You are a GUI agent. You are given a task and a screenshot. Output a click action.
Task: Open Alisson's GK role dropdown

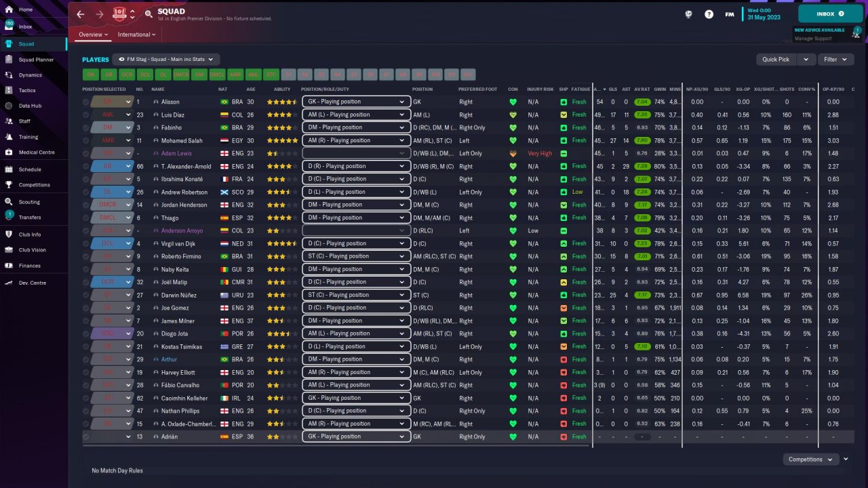[x=356, y=102]
